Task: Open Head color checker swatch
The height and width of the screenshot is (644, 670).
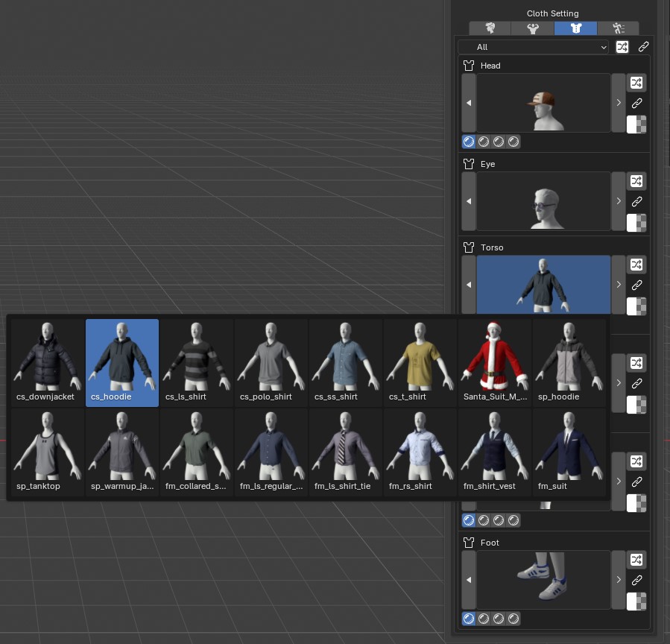Action: pyautogui.click(x=636, y=124)
